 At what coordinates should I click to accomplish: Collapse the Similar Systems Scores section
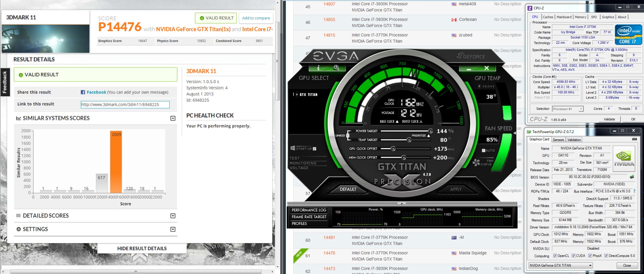173,118
